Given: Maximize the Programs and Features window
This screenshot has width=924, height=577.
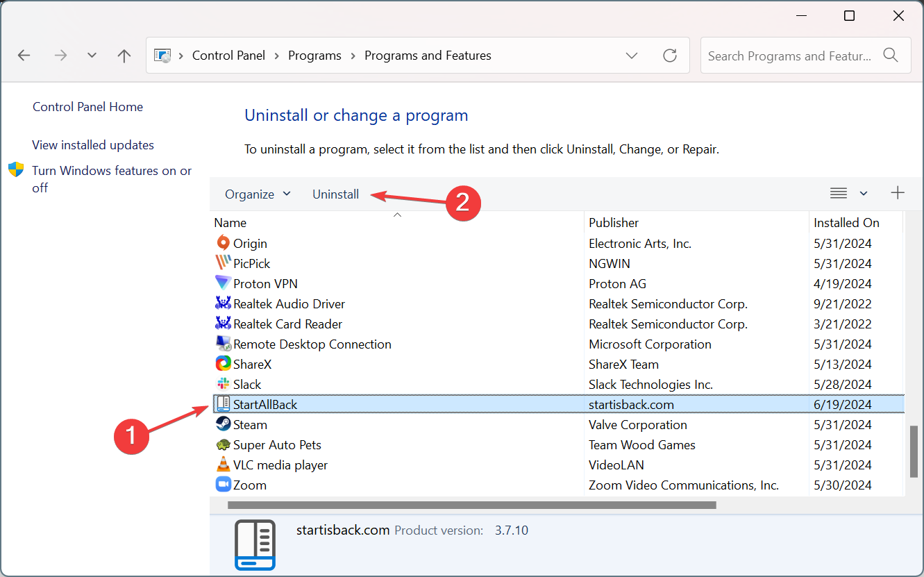Looking at the screenshot, I should (849, 16).
